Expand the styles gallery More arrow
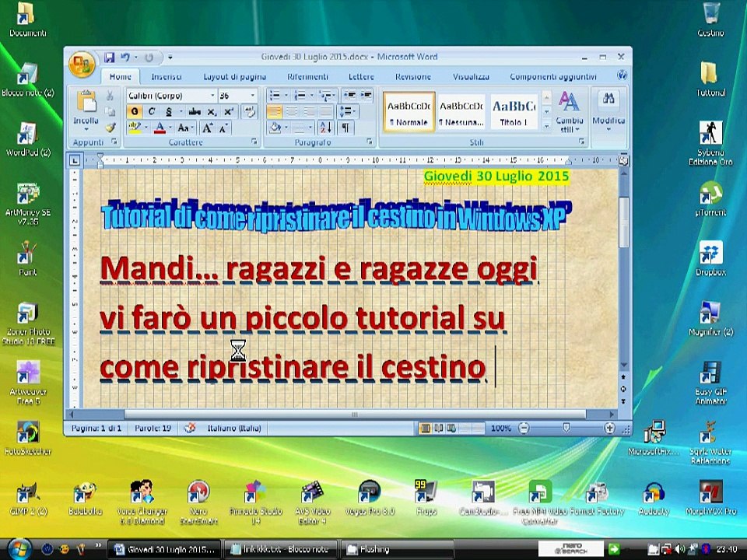 pyautogui.click(x=547, y=127)
